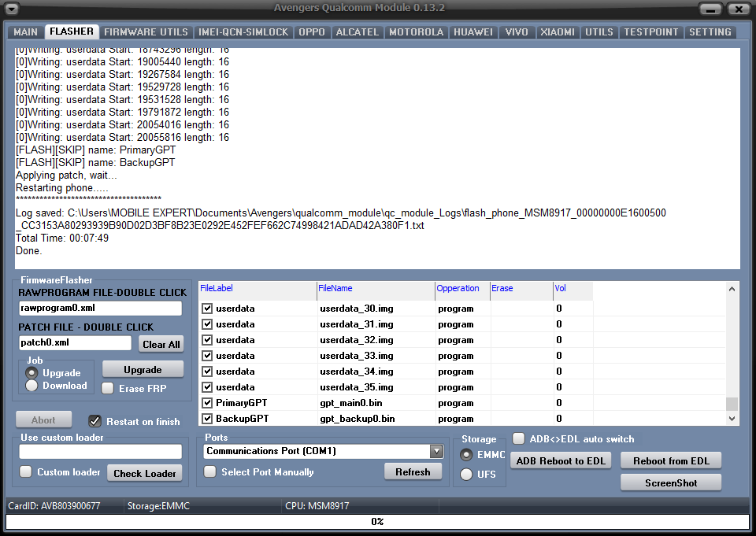This screenshot has width=756, height=536.
Task: Open the VIVO tab
Action: point(517,31)
